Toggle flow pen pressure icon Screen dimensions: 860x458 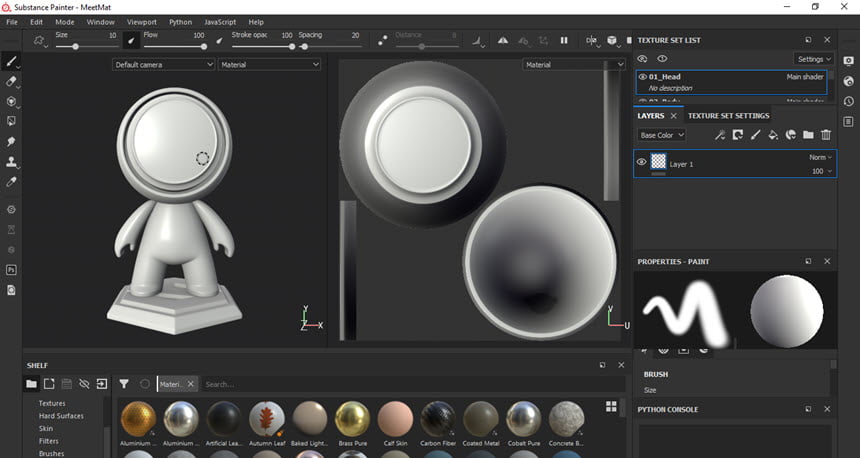click(219, 40)
